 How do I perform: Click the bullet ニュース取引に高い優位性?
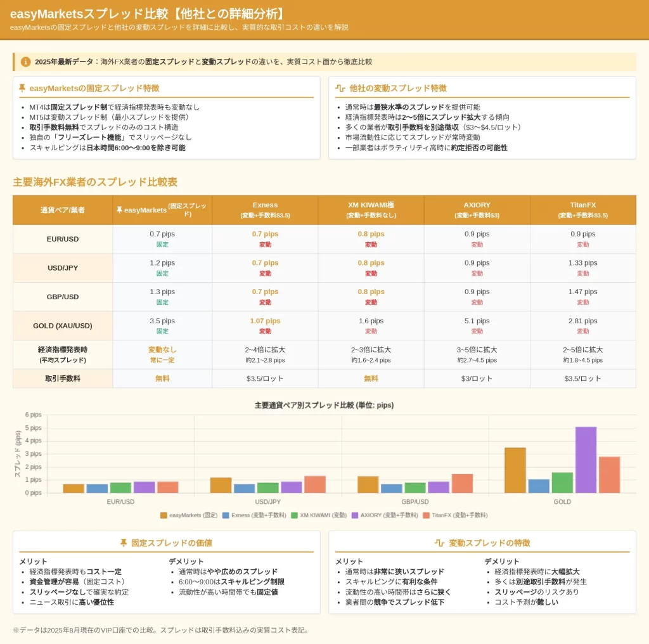pyautogui.click(x=72, y=602)
